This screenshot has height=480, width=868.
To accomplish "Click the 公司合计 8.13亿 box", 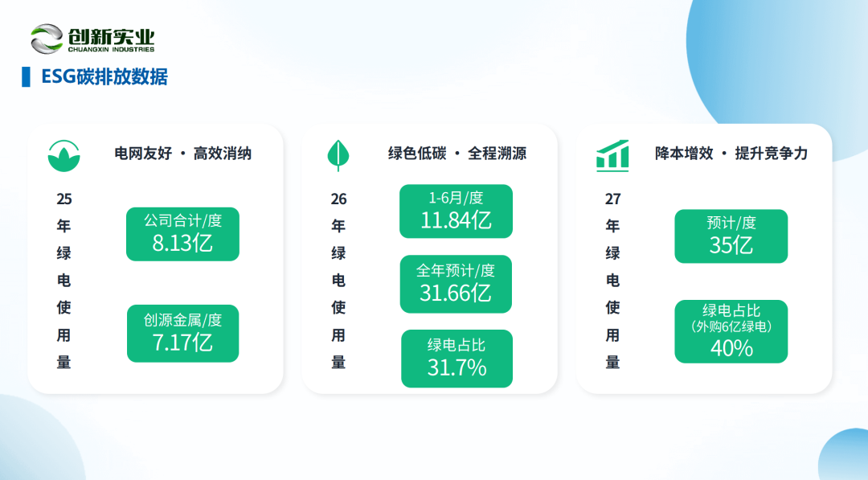I will tap(182, 234).
